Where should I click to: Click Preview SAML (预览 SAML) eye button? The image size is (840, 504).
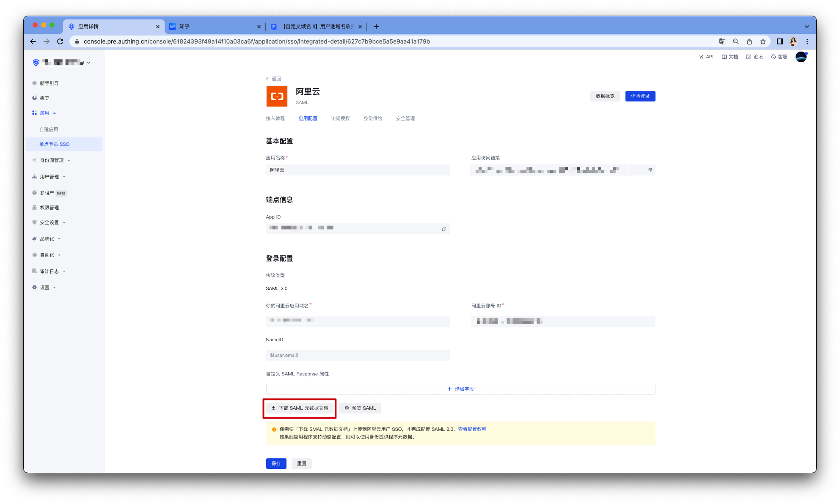click(x=360, y=408)
